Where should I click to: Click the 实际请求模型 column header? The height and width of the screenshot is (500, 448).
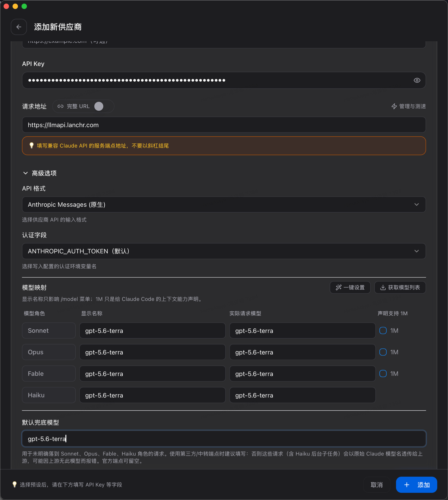pyautogui.click(x=245, y=313)
